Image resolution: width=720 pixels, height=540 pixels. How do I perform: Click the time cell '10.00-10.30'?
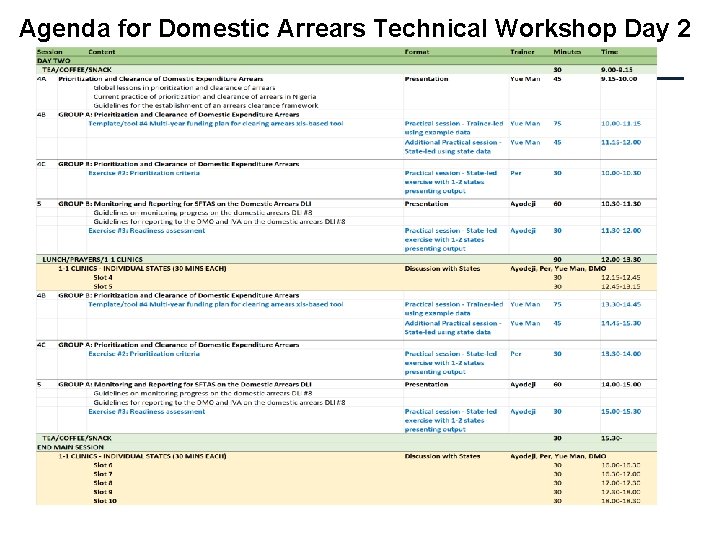621,173
